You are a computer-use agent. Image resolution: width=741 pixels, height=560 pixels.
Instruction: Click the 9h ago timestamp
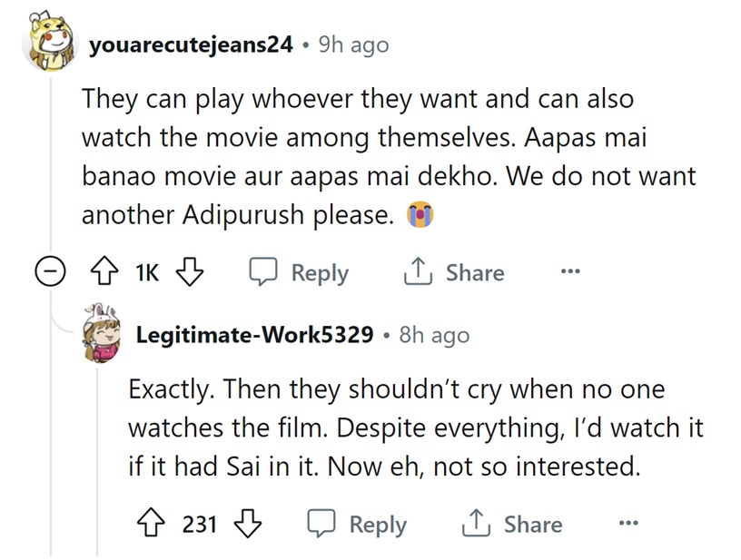click(353, 44)
